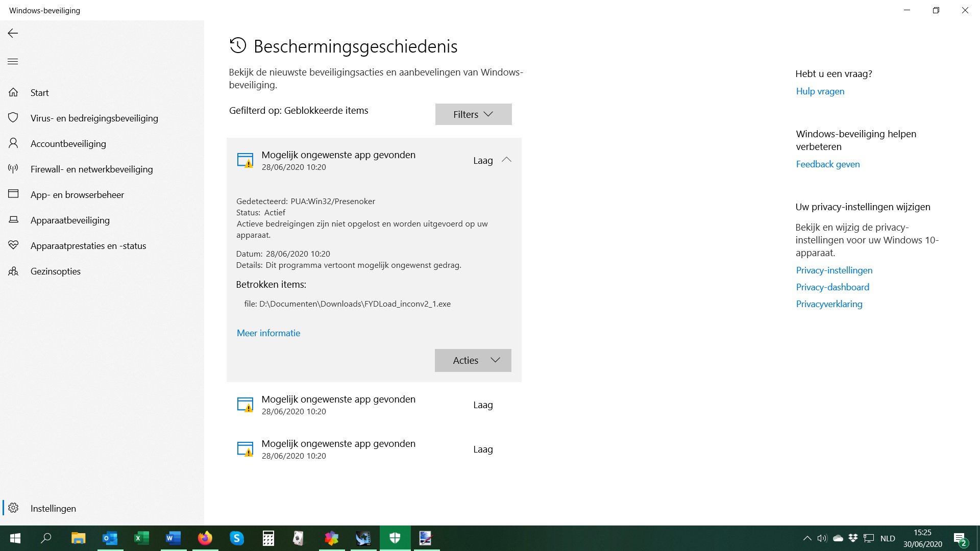
Task: Open Gezinsopties family icon
Action: point(13,271)
